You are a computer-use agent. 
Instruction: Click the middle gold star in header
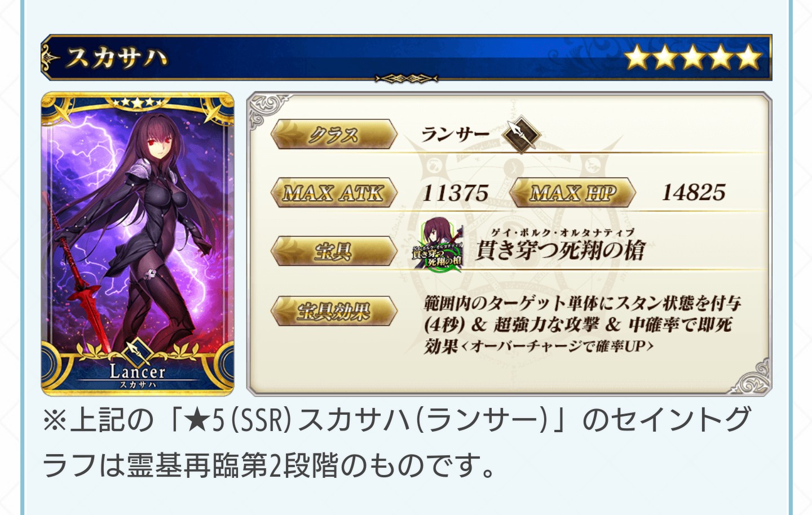coord(693,57)
